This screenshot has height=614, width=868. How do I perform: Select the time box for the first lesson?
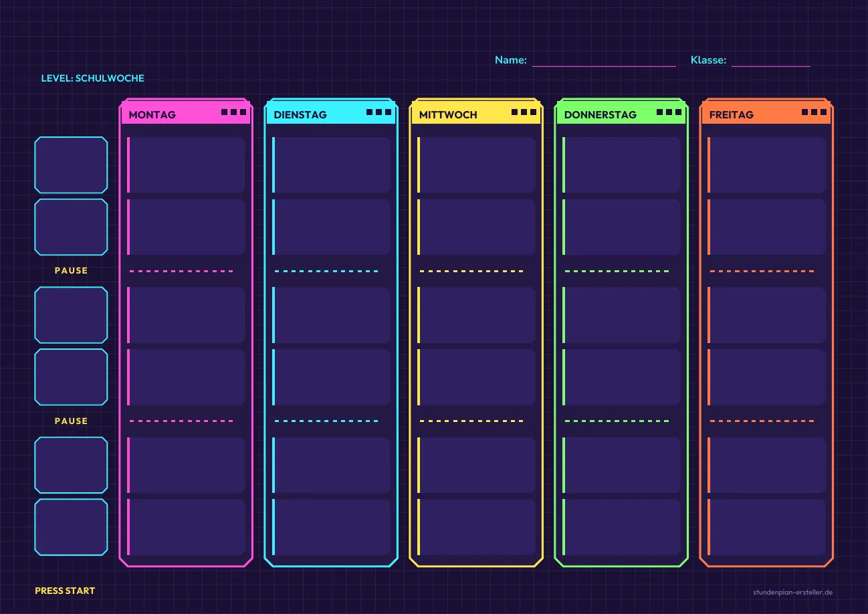[x=71, y=165]
